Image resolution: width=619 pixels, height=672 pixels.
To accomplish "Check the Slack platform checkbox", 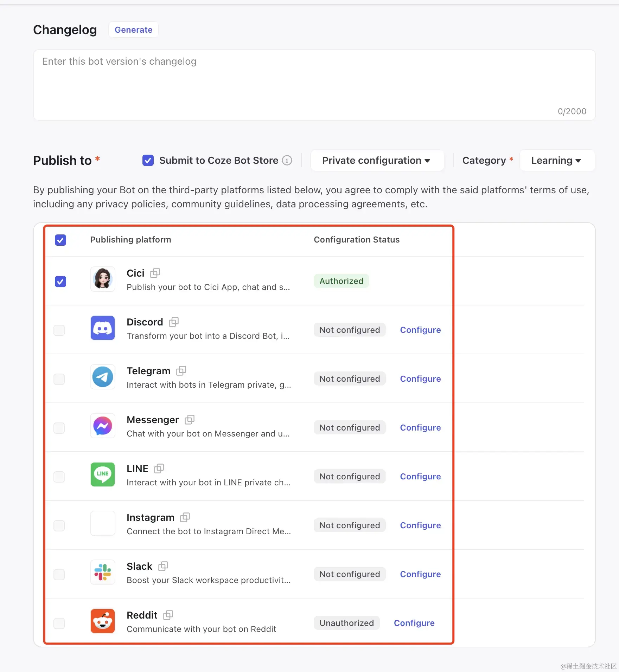I will click(59, 575).
